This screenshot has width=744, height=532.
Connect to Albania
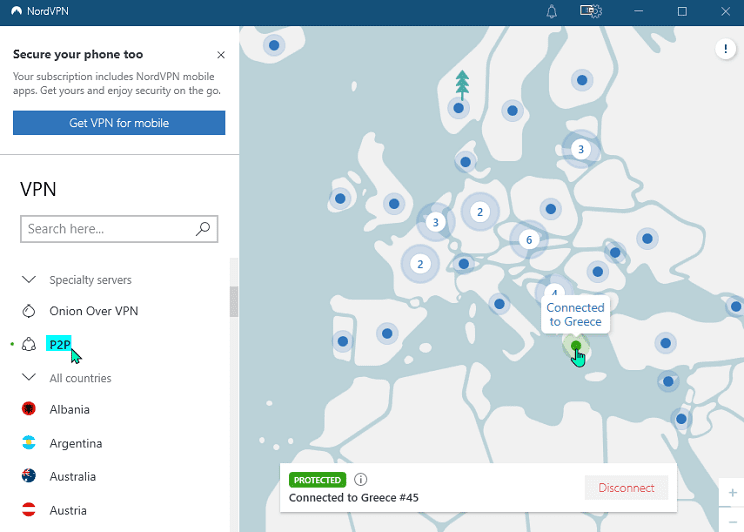69,409
